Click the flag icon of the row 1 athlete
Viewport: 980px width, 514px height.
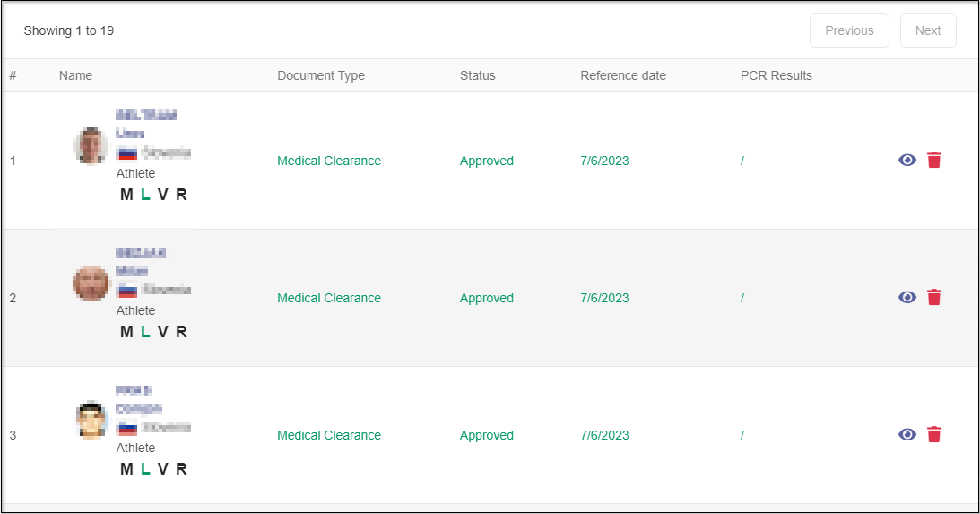coord(127,153)
